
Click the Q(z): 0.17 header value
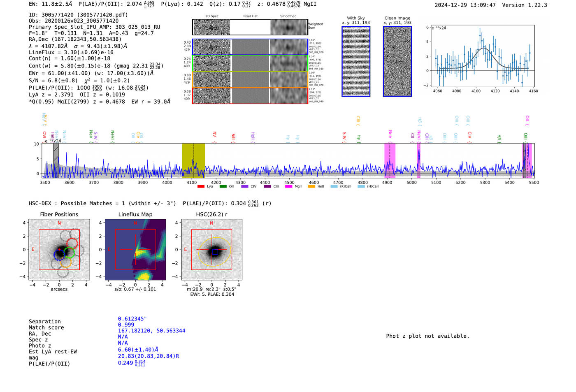(230, 4)
